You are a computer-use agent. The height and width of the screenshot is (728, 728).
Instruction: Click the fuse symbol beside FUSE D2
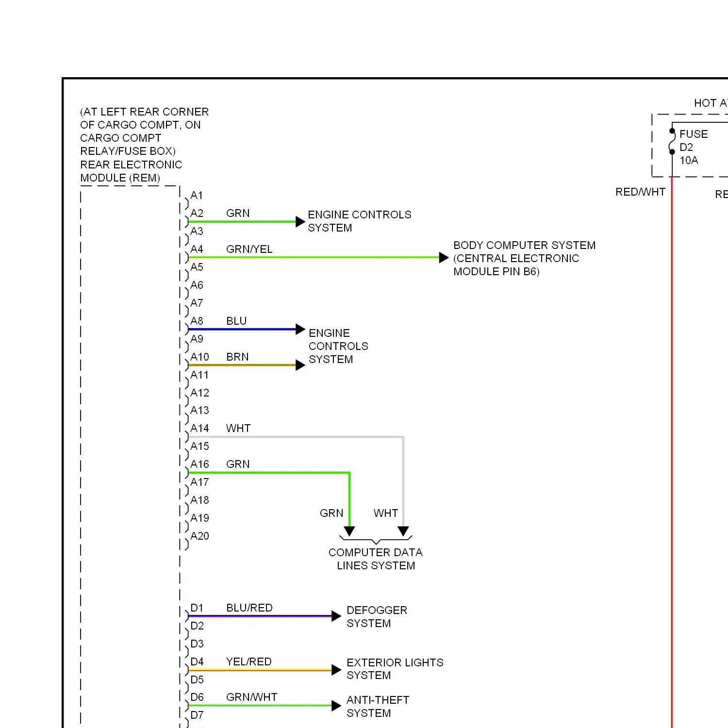(672, 141)
